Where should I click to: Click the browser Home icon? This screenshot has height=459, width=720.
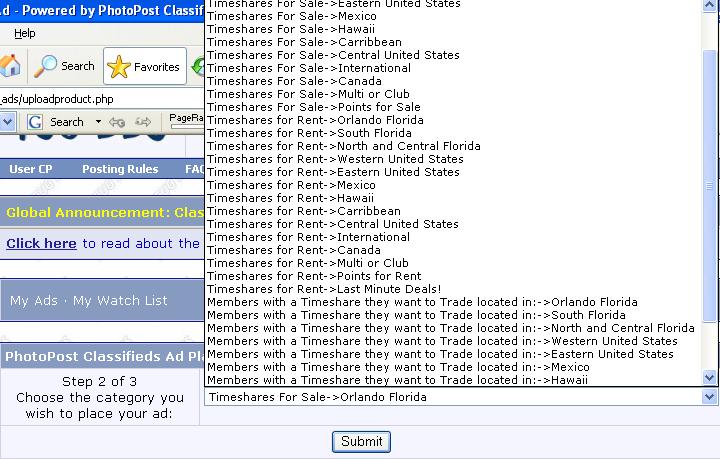(x=10, y=67)
